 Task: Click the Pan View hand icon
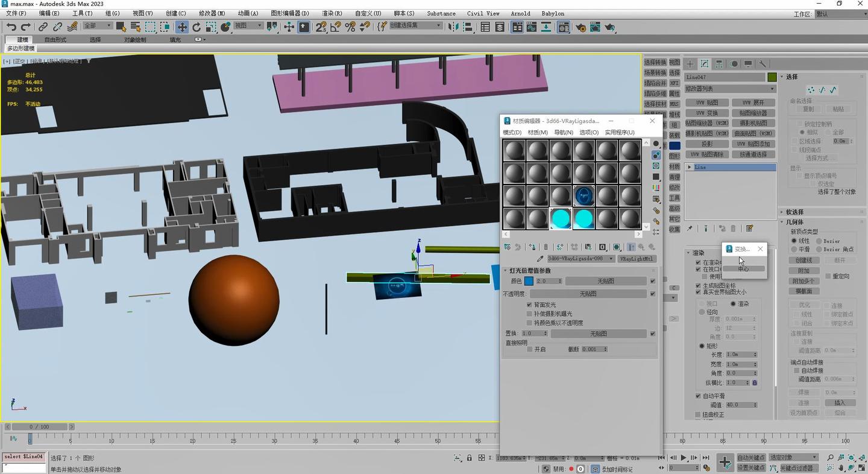point(840,467)
